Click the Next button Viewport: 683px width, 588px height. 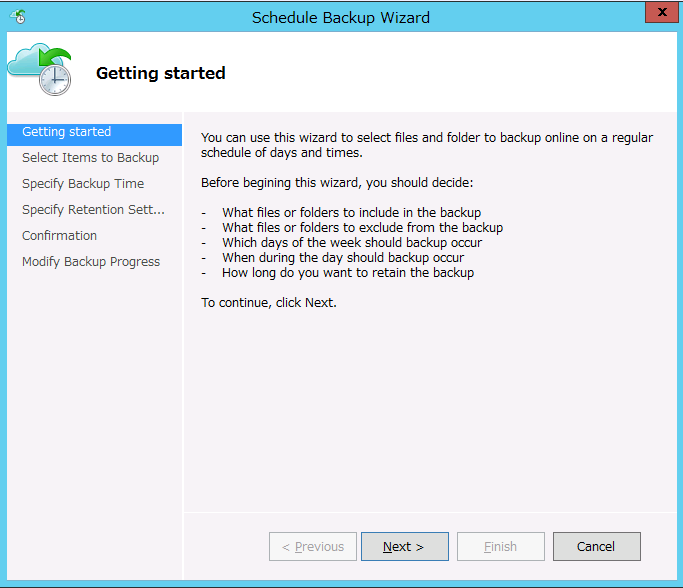(x=404, y=547)
